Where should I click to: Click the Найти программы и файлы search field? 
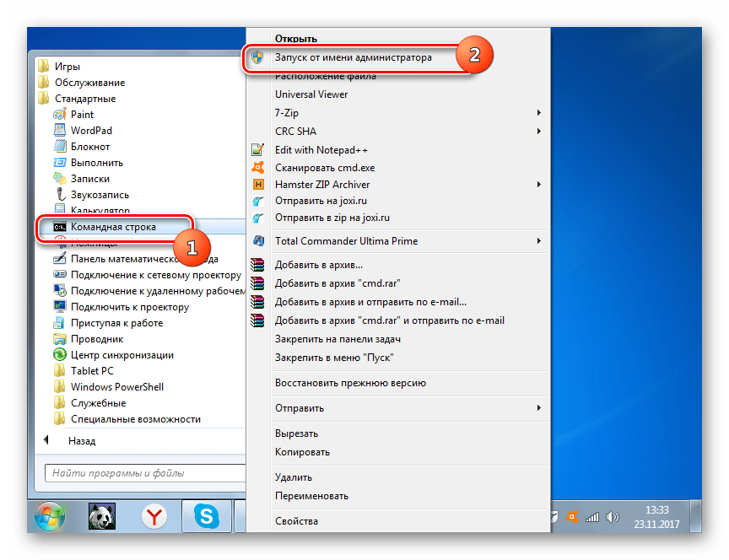pos(145,473)
